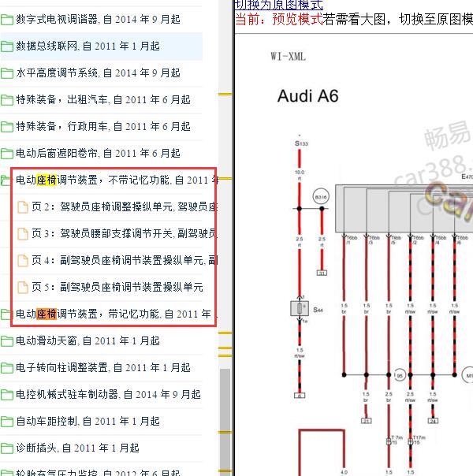
Task: Expand 电动座椅调节装置，带记忆功能 folder
Action: 6,314
